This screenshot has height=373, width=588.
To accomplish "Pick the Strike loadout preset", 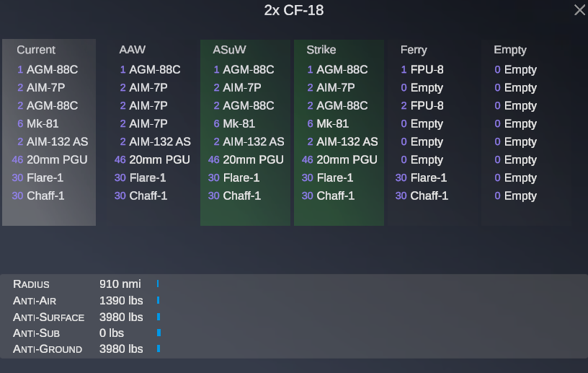I will [339, 132].
